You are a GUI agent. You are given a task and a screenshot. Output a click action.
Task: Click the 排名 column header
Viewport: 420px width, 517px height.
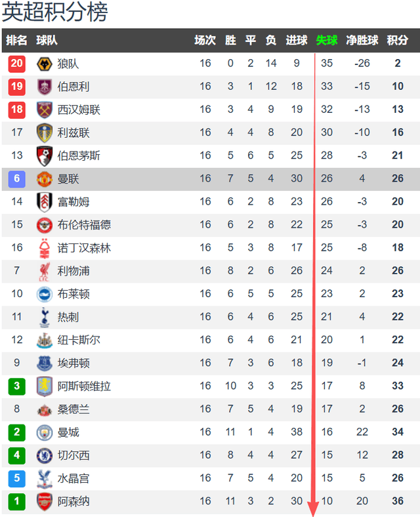click(17, 40)
